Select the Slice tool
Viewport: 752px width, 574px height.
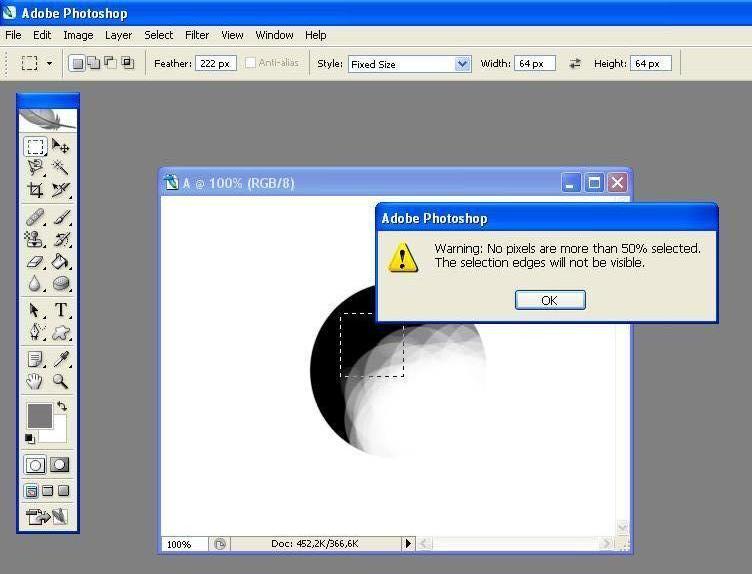pos(61,190)
